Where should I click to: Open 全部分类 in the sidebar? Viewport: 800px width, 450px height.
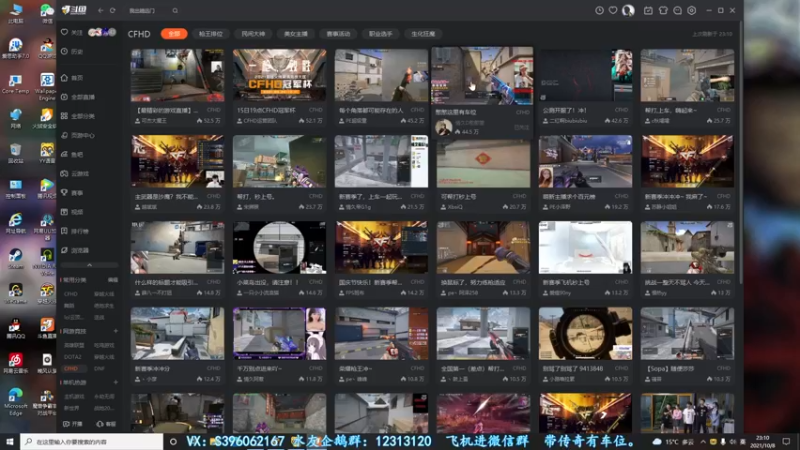click(x=78, y=116)
